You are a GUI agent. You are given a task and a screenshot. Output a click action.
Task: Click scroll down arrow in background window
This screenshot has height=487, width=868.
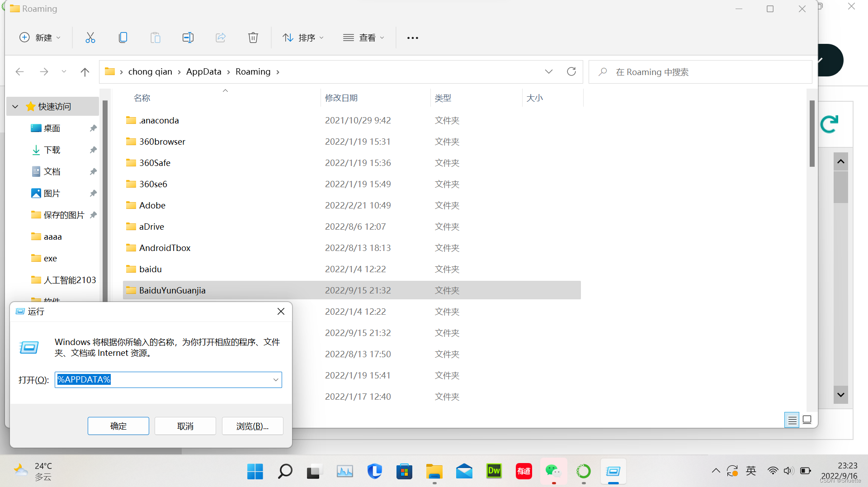841,395
